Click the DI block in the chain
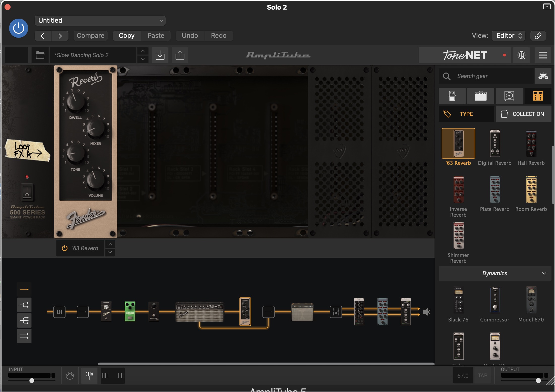The height and width of the screenshot is (392, 555). tap(59, 312)
